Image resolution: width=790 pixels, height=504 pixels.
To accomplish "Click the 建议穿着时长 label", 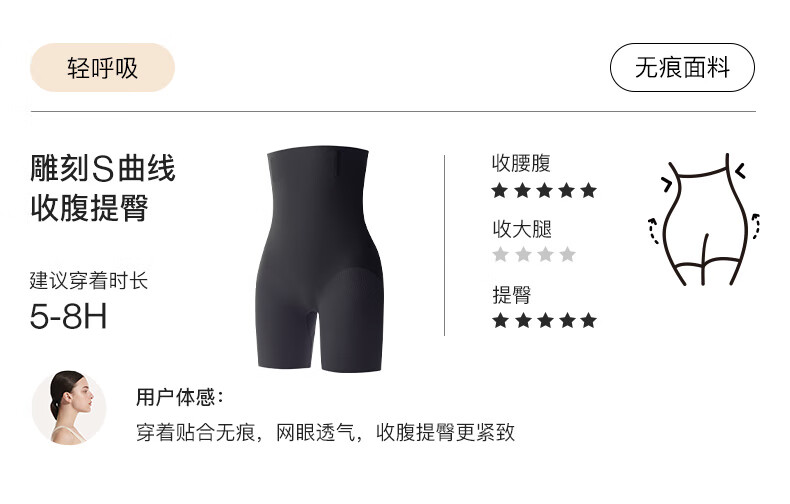I will tap(89, 281).
